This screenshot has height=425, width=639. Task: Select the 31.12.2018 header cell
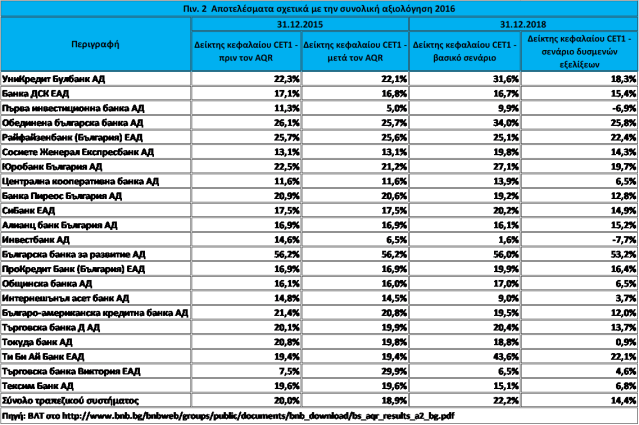click(520, 23)
